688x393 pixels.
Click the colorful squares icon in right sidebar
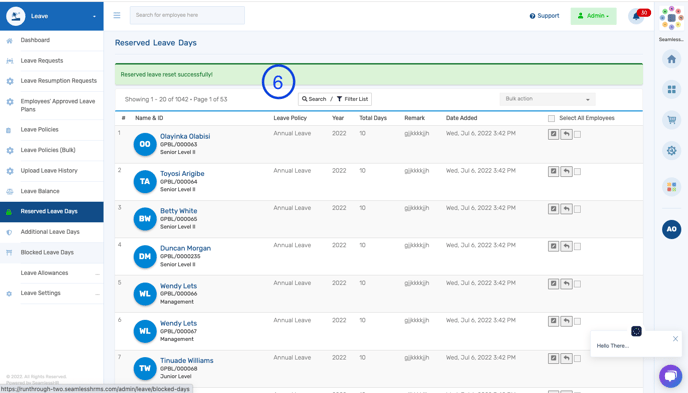671,187
